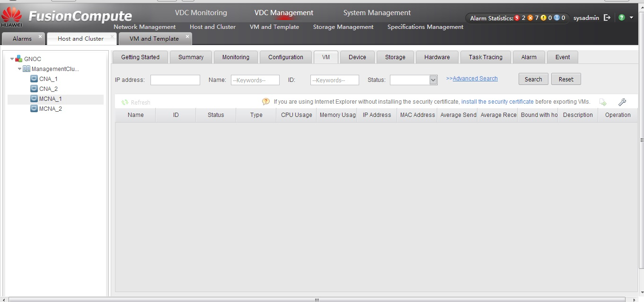Click the blue warning alarm icon
Viewport: 644px width, 302px height.
click(557, 18)
